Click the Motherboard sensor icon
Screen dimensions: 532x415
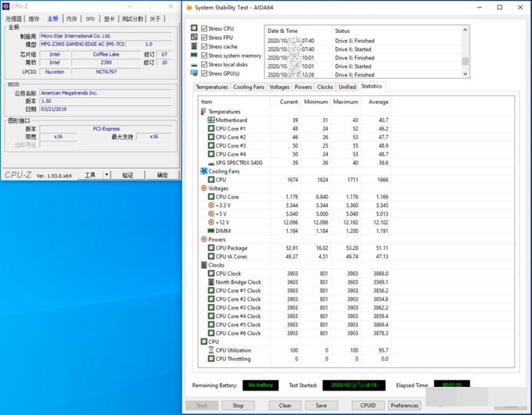(210, 120)
